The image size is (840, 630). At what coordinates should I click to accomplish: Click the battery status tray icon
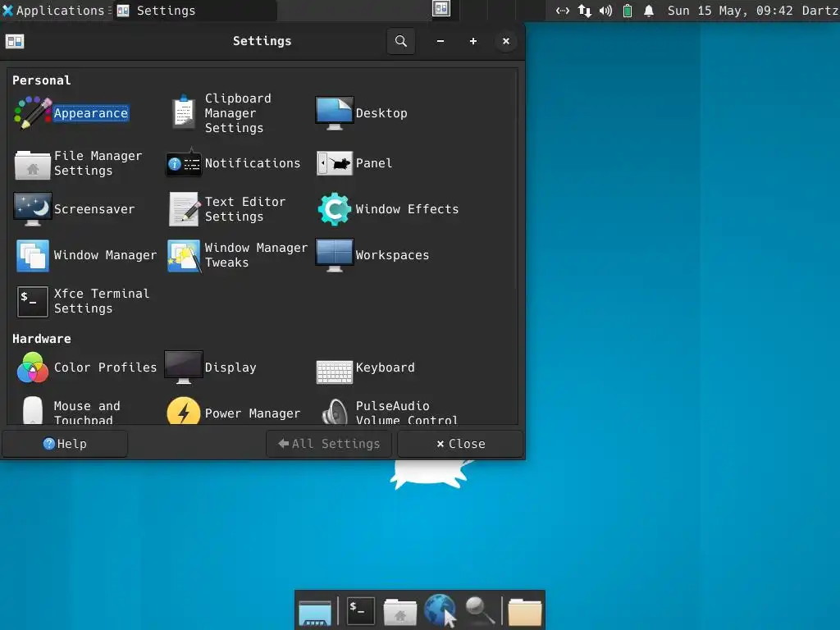pyautogui.click(x=628, y=10)
